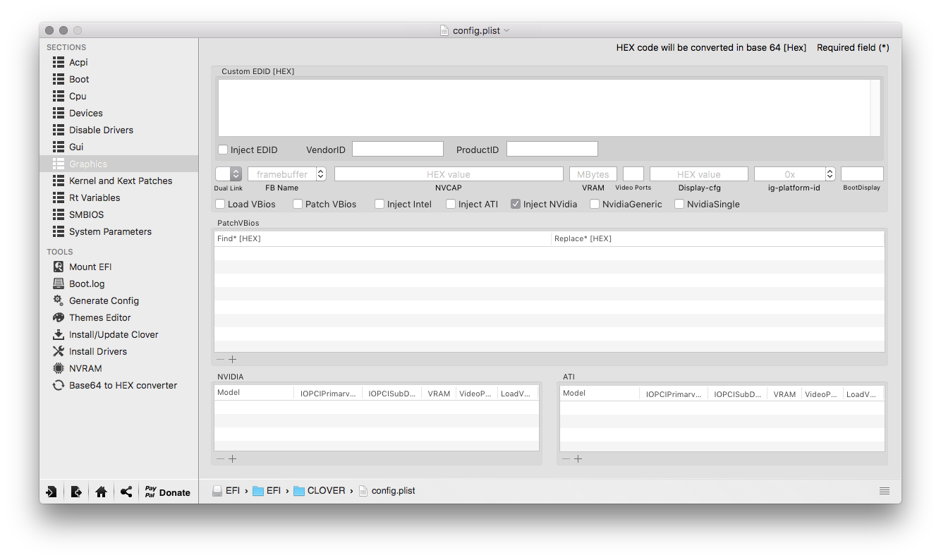The width and height of the screenshot is (941, 560).
Task: Enable the Load VBios checkbox
Action: coord(220,204)
